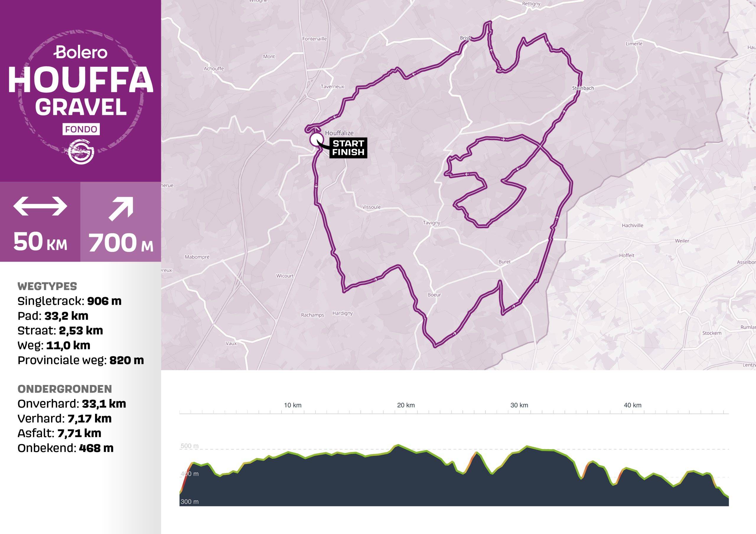Click the Tavigny place name

click(x=431, y=223)
